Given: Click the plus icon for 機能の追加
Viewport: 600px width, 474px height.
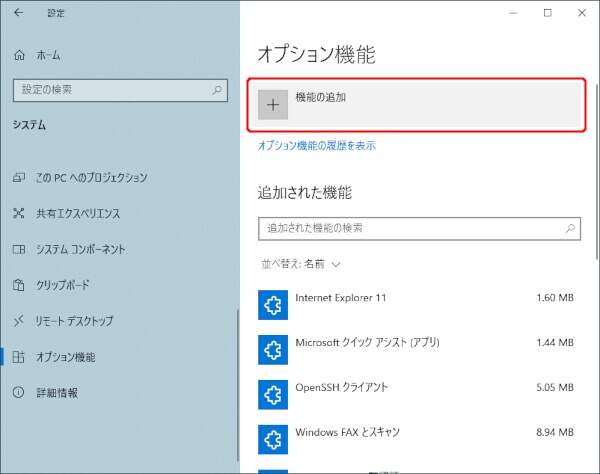Looking at the screenshot, I should tap(273, 105).
